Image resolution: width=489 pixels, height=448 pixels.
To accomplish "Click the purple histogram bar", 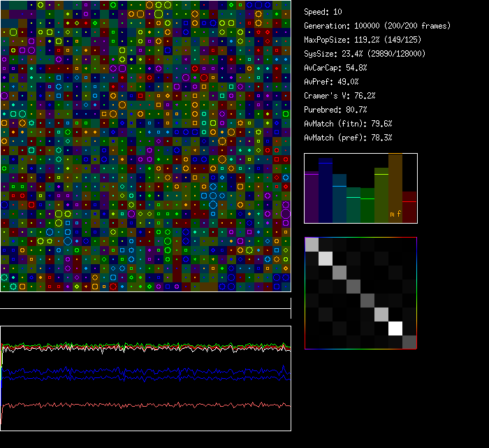I will [x=312, y=198].
